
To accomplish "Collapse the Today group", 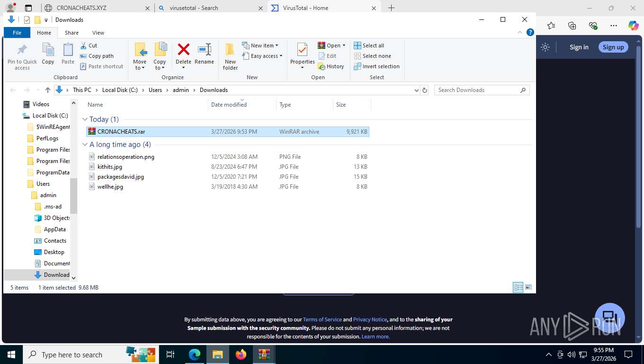I will [x=85, y=119].
